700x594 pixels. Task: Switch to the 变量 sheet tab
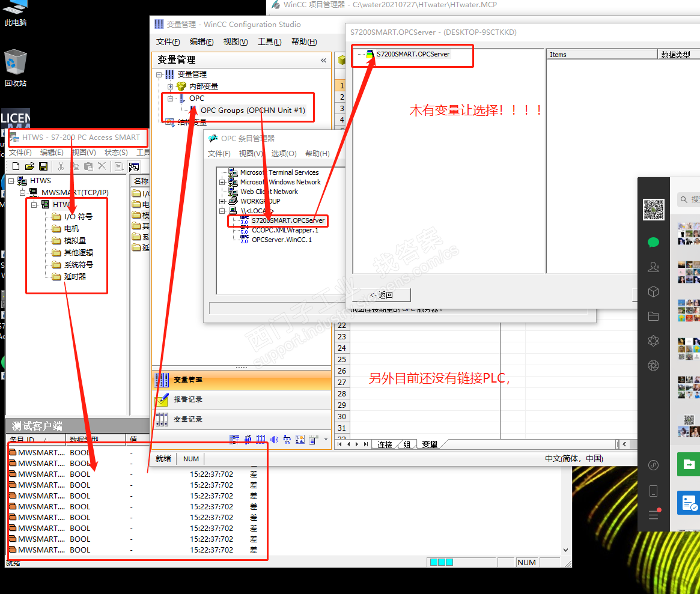[x=430, y=444]
